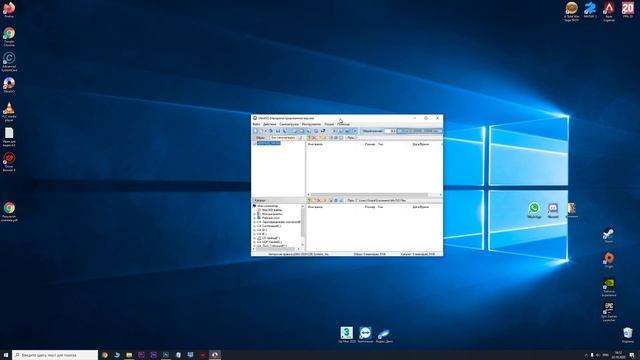Open the Файл menu in UltraISO
The image size is (640, 360).
pos(256,124)
